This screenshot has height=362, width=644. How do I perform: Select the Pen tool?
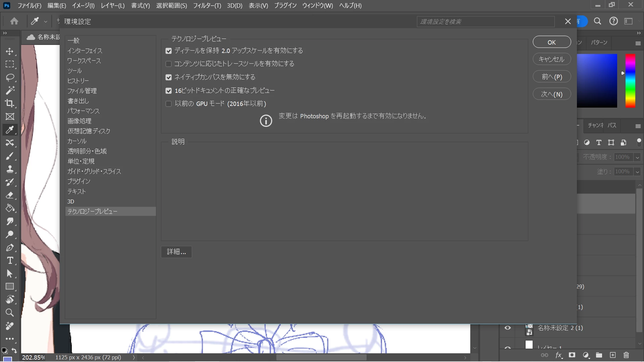pos(10,248)
